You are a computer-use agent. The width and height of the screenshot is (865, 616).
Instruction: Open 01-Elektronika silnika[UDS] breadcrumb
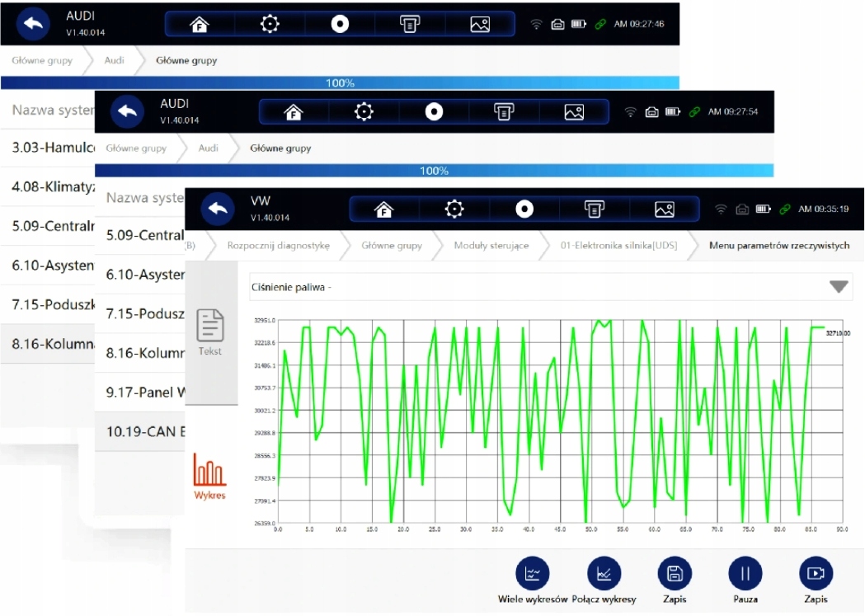pyautogui.click(x=619, y=246)
